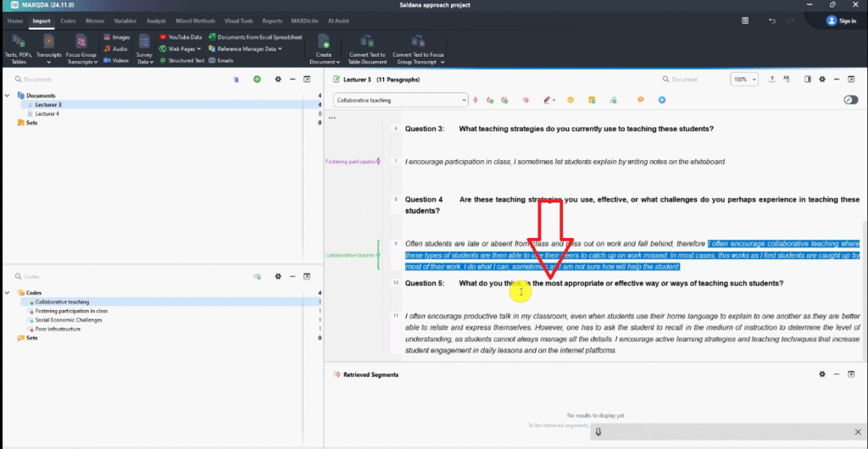Image resolution: width=868 pixels, height=449 pixels.
Task: Open the Analysis ribbon tab
Action: click(x=156, y=19)
